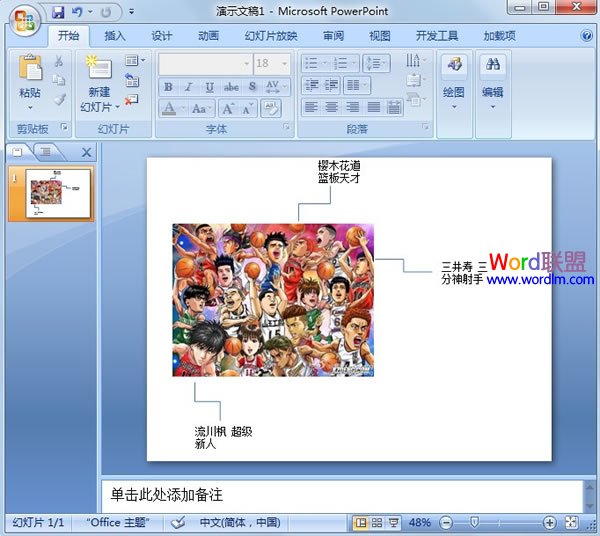Toggle bold formatting
Screen dimensions: 600x536
click(168, 87)
